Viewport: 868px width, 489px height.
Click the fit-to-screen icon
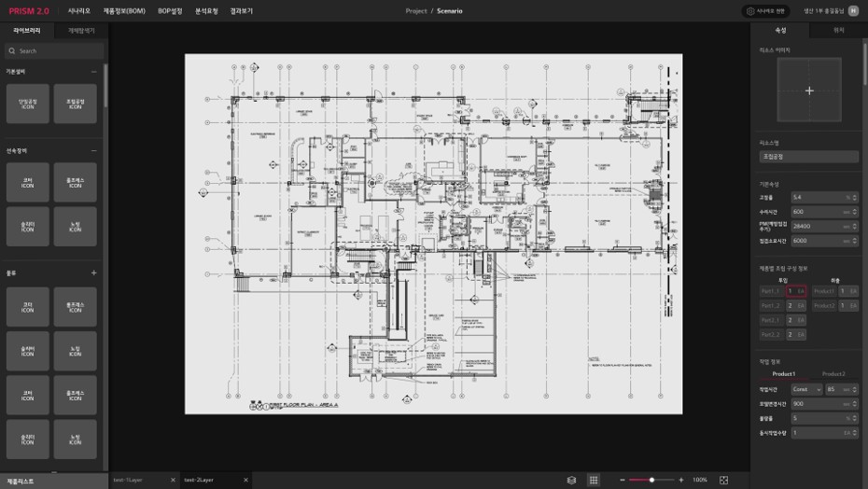point(723,480)
